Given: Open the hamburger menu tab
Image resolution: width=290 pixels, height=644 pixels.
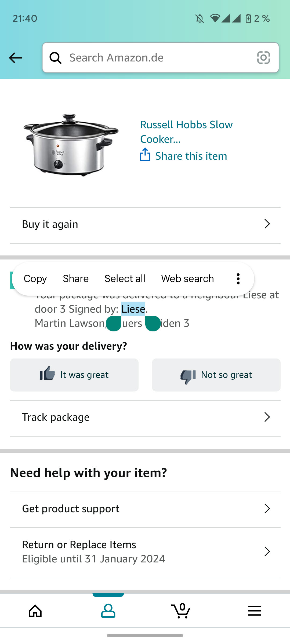Looking at the screenshot, I should 254,611.
